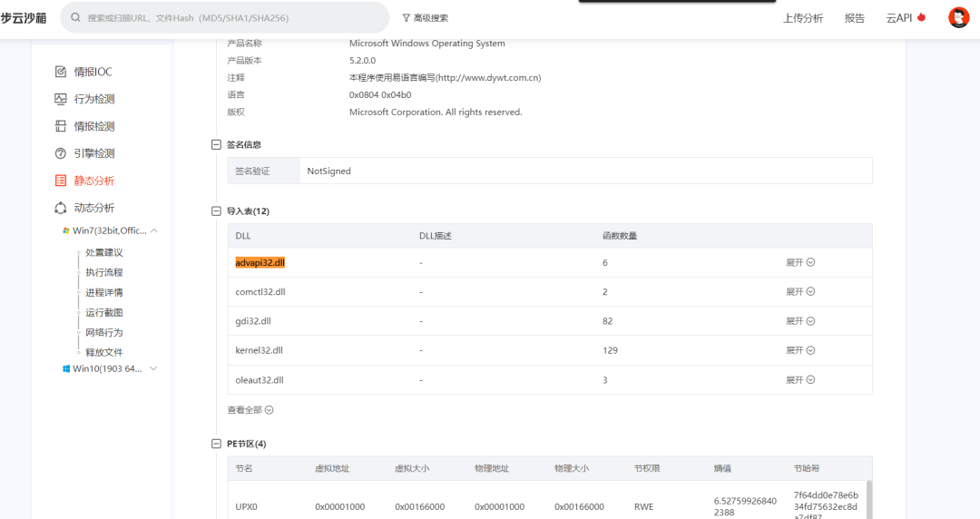Go to 引擎检测 section
This screenshot has width=980, height=519.
click(x=94, y=153)
